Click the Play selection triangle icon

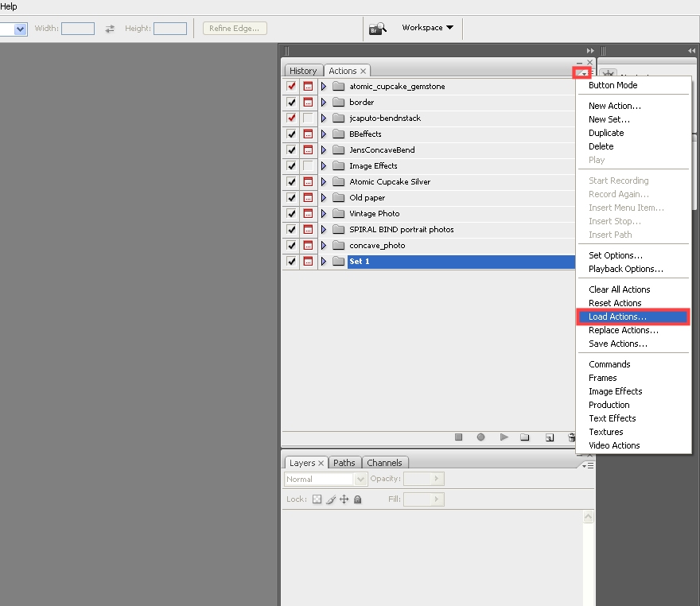pos(504,437)
